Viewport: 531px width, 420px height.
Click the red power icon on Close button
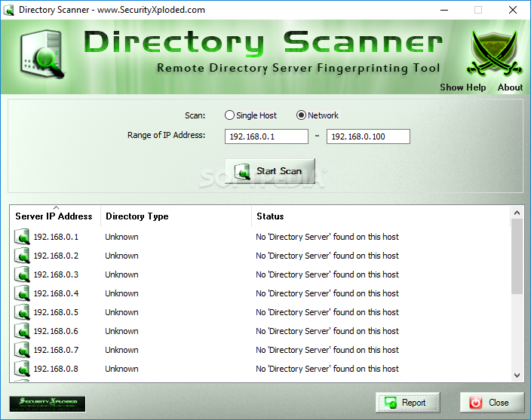(x=475, y=403)
